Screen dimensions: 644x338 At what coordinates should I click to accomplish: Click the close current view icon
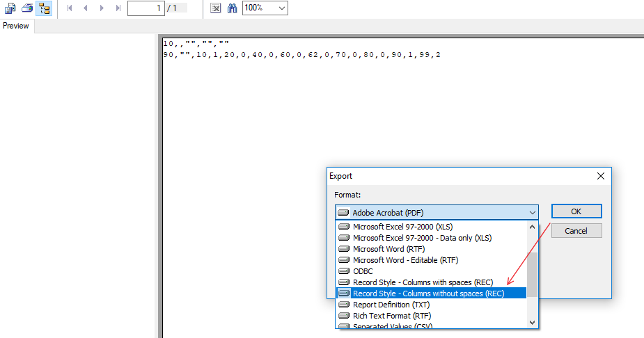pos(216,8)
